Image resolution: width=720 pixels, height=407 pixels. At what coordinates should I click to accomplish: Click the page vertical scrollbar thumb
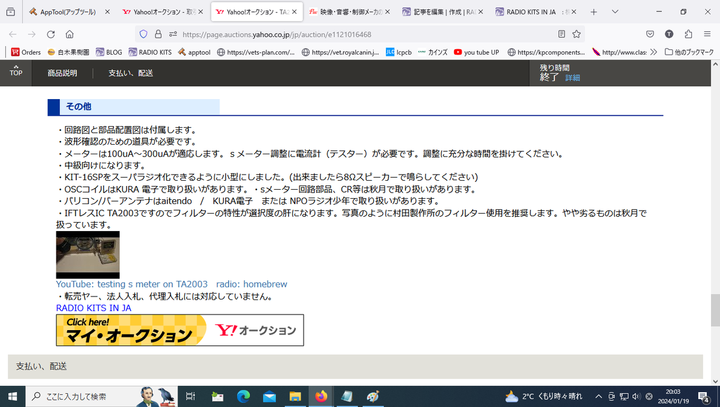pos(715,310)
